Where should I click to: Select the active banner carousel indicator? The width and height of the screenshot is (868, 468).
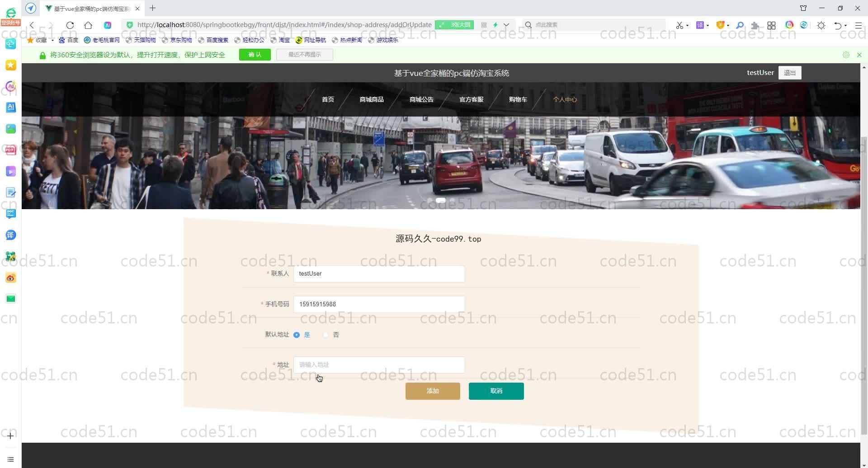coord(441,200)
